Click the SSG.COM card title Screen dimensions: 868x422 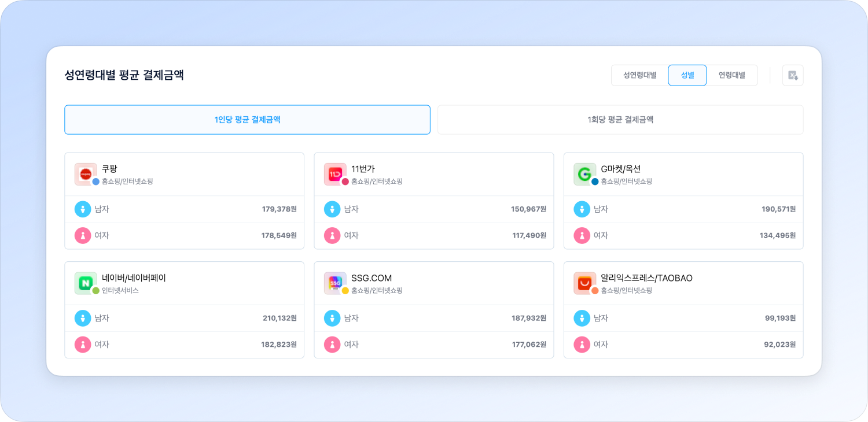tap(372, 278)
